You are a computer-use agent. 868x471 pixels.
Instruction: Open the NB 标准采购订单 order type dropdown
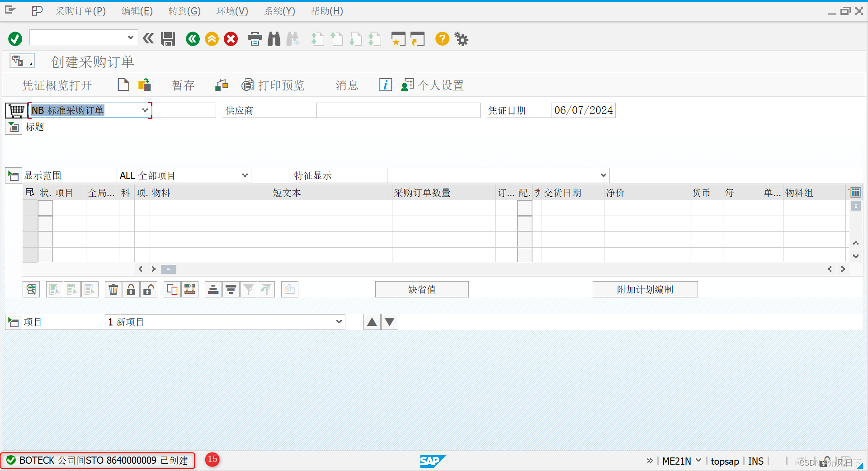click(145, 110)
